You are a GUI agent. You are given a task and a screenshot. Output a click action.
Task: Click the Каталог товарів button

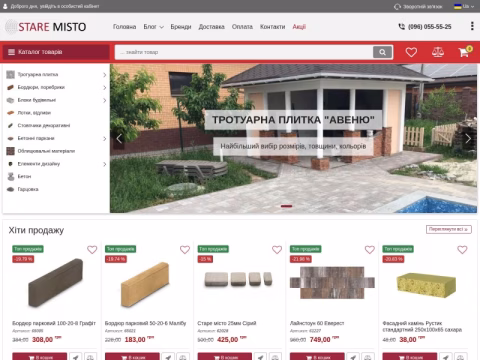[56, 52]
